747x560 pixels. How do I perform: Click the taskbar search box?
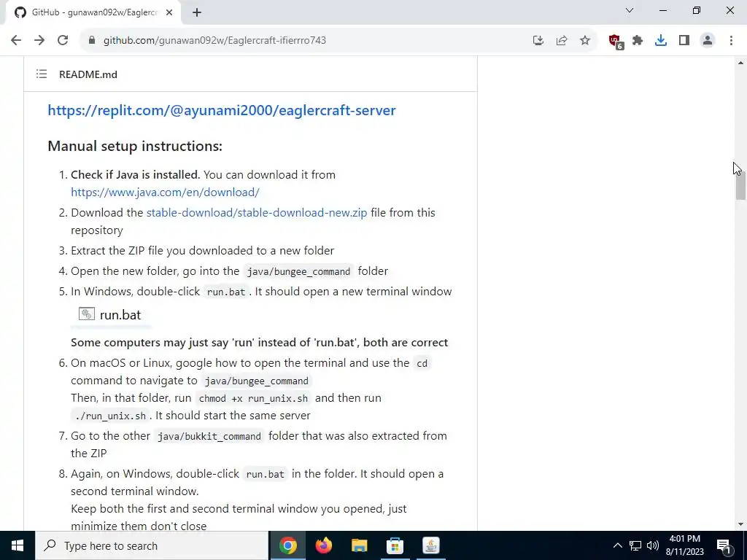pyautogui.click(x=152, y=545)
